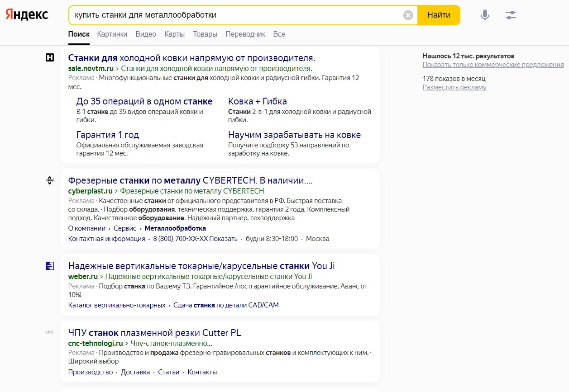569x392 pixels.
Task: Click the Яндекс logo
Action: pos(27,15)
